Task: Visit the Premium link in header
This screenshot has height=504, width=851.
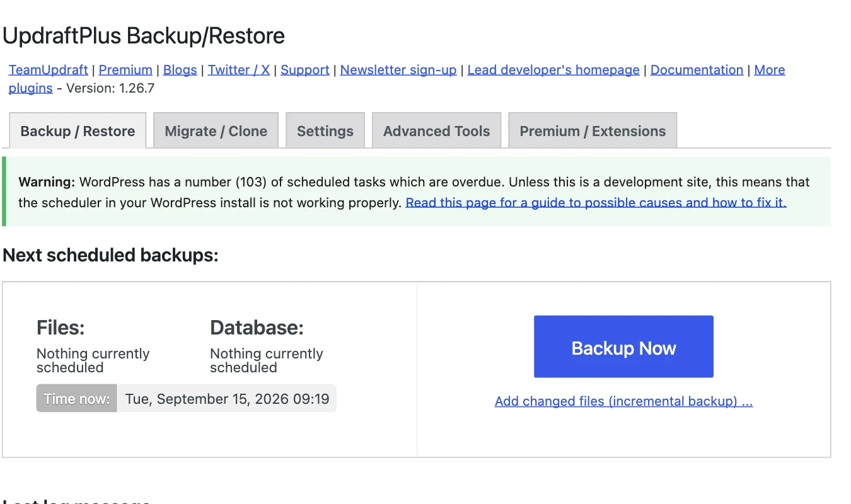Action: (125, 70)
